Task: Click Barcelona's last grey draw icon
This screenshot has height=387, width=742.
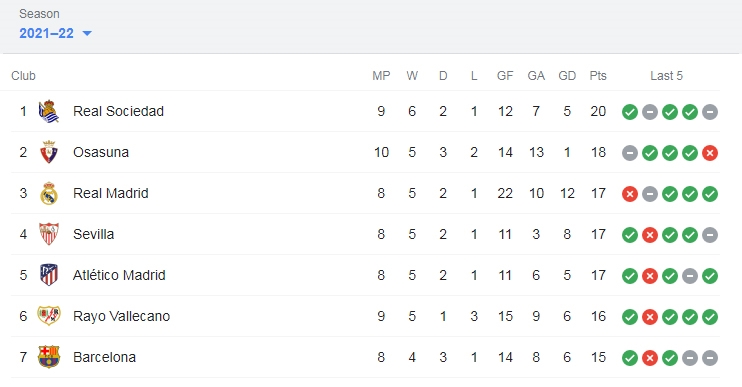Action: (710, 358)
